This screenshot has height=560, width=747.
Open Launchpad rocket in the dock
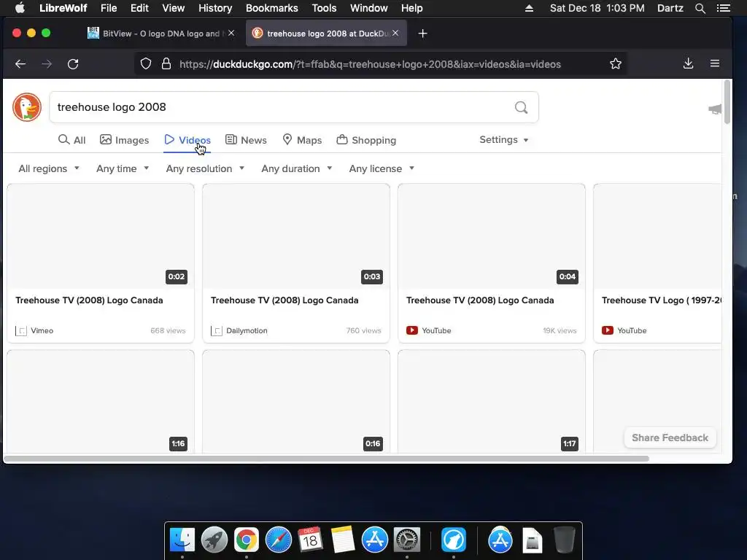point(214,540)
